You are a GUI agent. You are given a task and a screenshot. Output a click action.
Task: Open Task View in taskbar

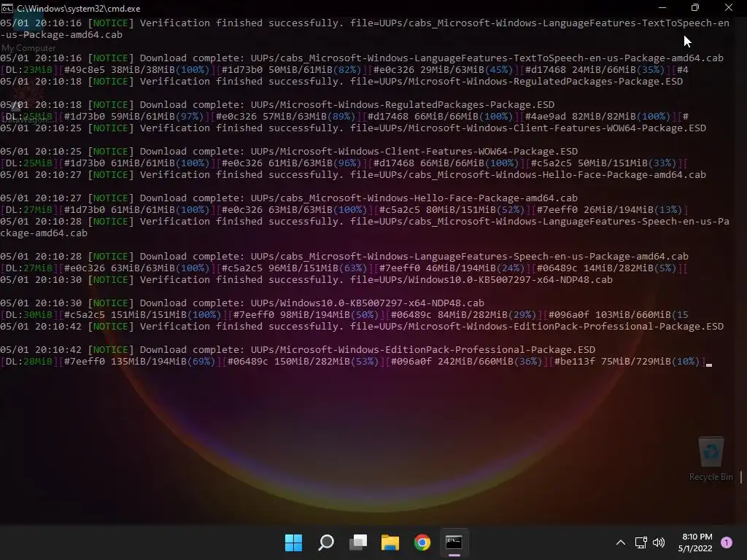[358, 542]
